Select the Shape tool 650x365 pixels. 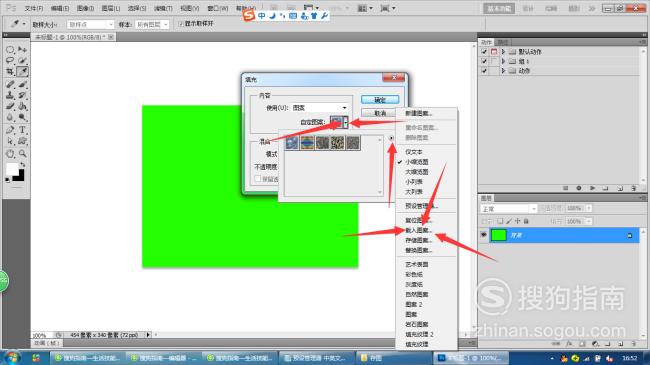pyautogui.click(x=23, y=141)
